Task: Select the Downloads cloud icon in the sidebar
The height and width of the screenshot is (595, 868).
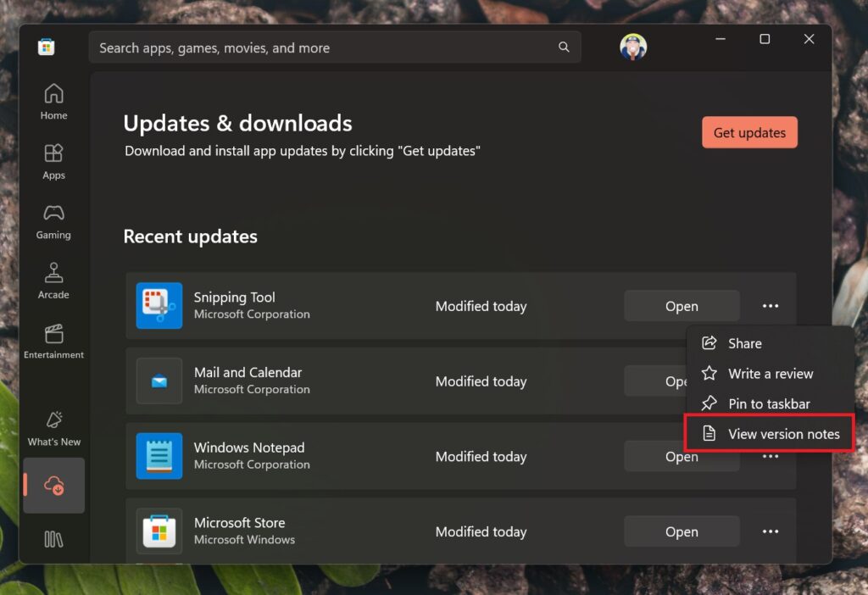Action: pyautogui.click(x=53, y=485)
